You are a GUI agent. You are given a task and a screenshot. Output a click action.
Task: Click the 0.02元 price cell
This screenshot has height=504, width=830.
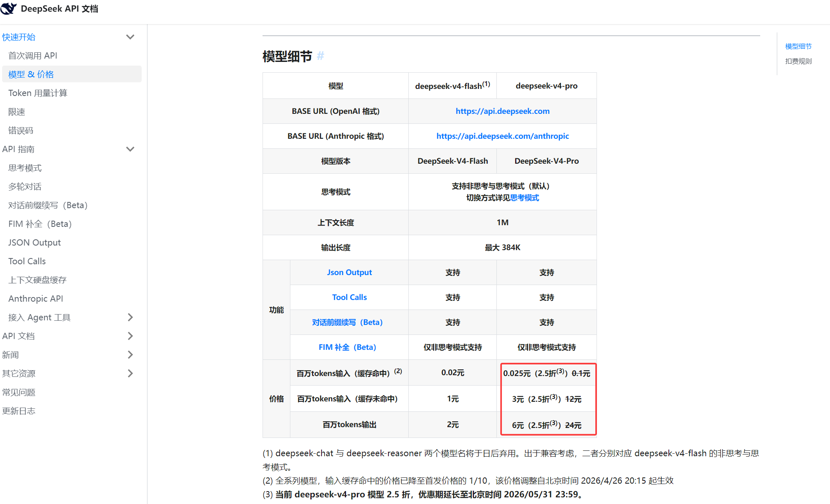click(452, 373)
